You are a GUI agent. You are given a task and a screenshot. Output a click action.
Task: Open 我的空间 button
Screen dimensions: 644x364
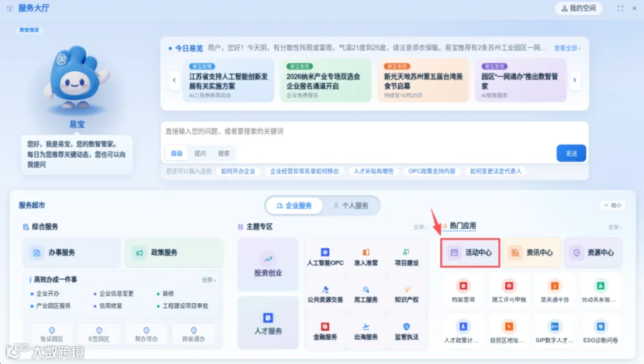(578, 8)
